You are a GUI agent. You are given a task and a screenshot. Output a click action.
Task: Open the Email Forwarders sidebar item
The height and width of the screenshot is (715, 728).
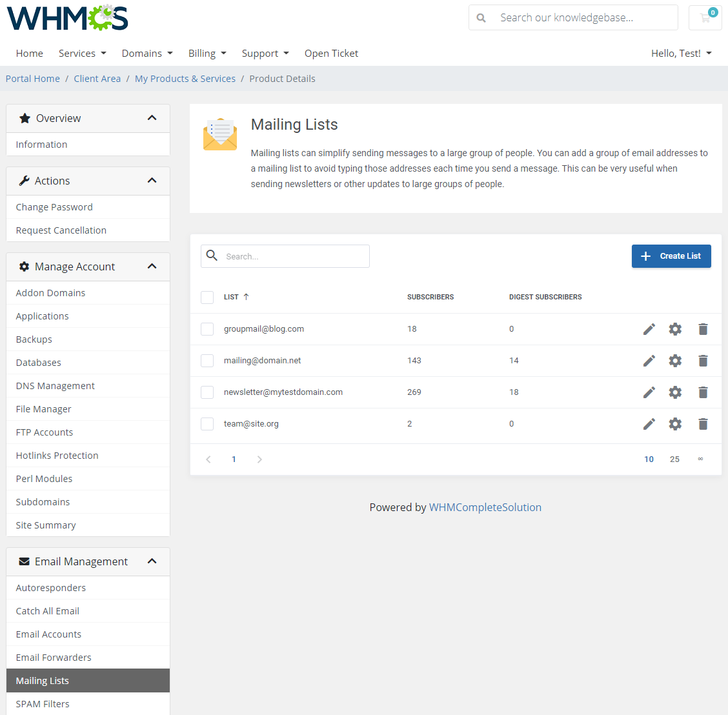click(54, 658)
